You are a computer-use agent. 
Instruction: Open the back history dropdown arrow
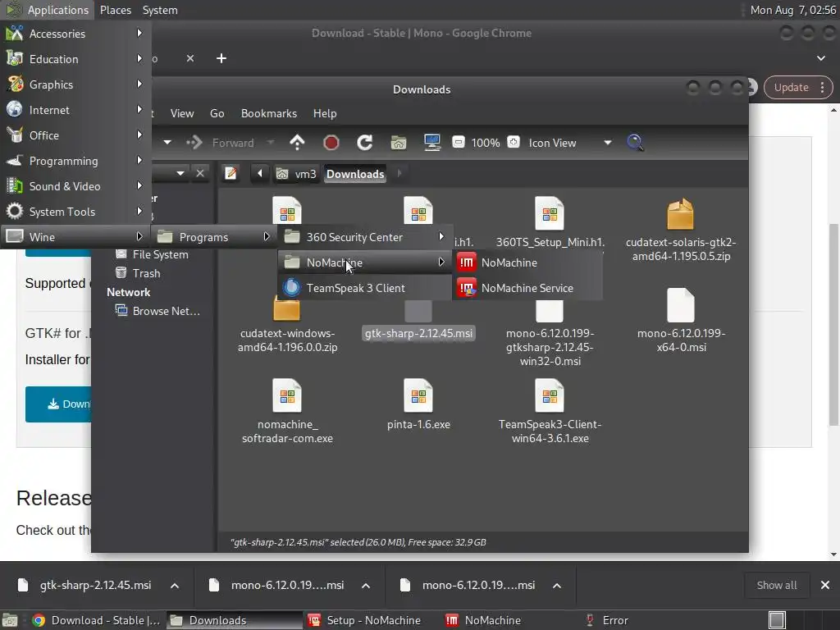coord(167,143)
